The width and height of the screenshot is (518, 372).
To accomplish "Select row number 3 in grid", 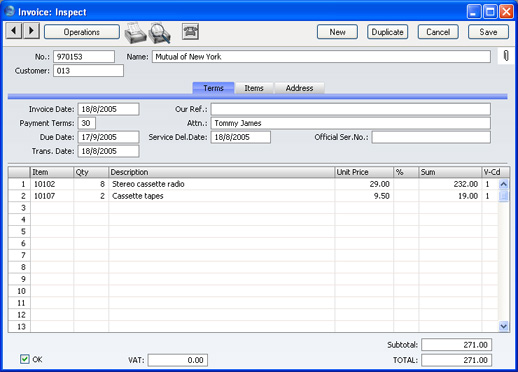I will (19, 208).
